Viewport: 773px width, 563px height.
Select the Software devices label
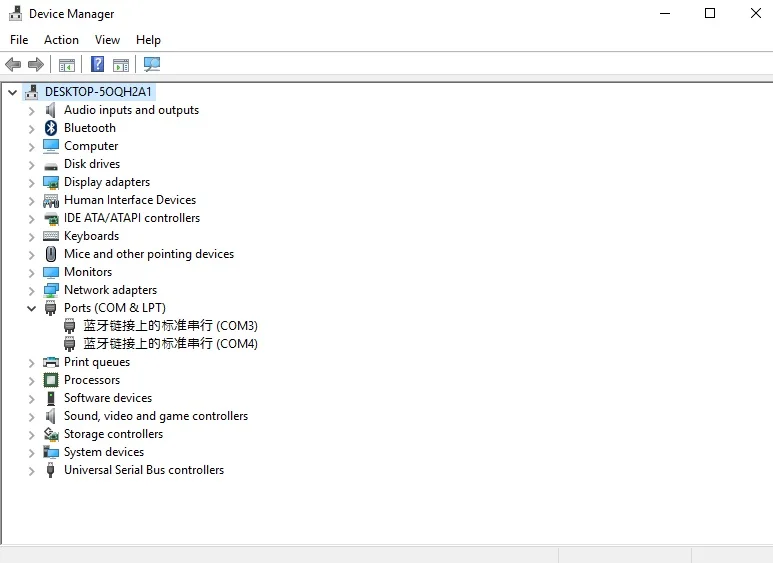pyautogui.click(x=108, y=398)
